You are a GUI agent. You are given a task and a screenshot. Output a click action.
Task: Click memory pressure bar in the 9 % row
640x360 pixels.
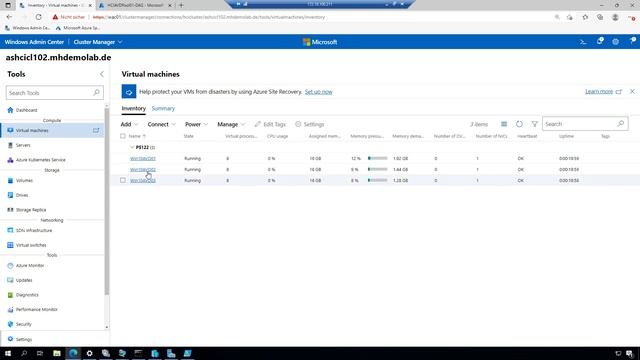tap(378, 169)
